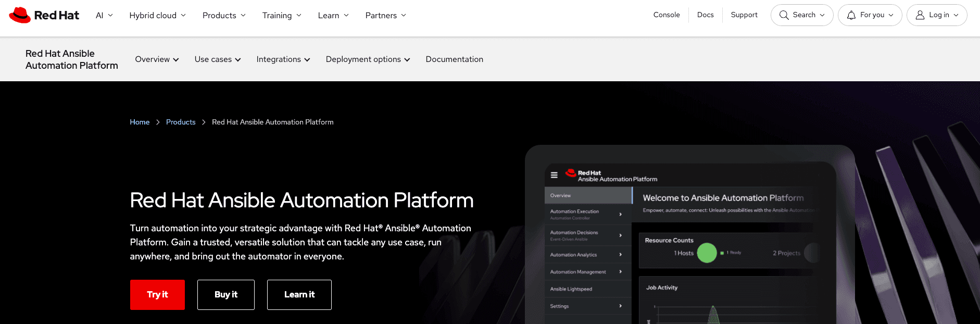Screen dimensions: 980x324
Task: Expand Automation Management in preview sidebar
Action: click(588, 272)
